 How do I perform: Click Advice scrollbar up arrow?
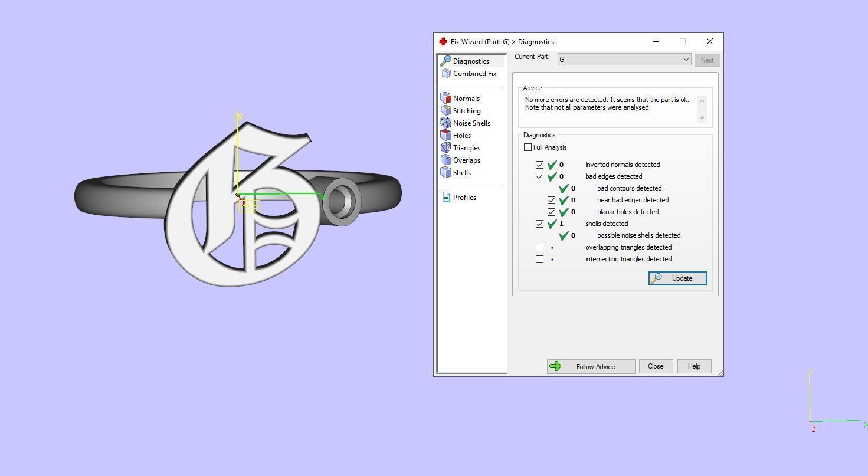702,101
